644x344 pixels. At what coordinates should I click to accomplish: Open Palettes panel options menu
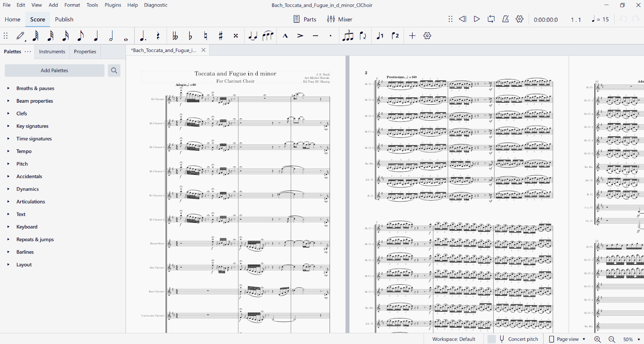tap(28, 52)
